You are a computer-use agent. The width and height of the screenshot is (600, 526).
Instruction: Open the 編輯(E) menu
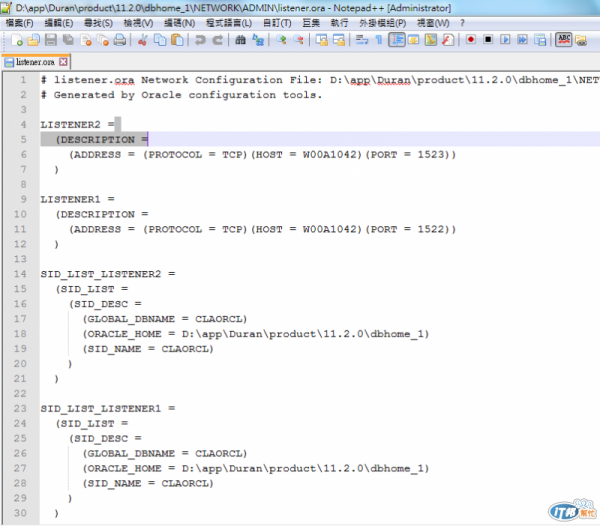coord(59,23)
